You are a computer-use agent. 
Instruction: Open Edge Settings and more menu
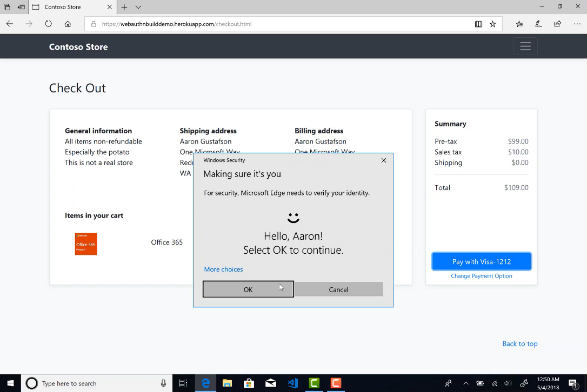click(577, 24)
